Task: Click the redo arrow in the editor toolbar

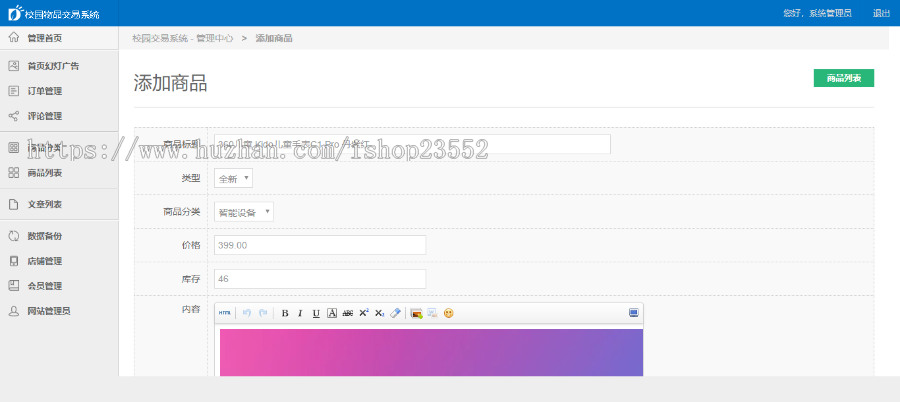Action: pos(263,313)
